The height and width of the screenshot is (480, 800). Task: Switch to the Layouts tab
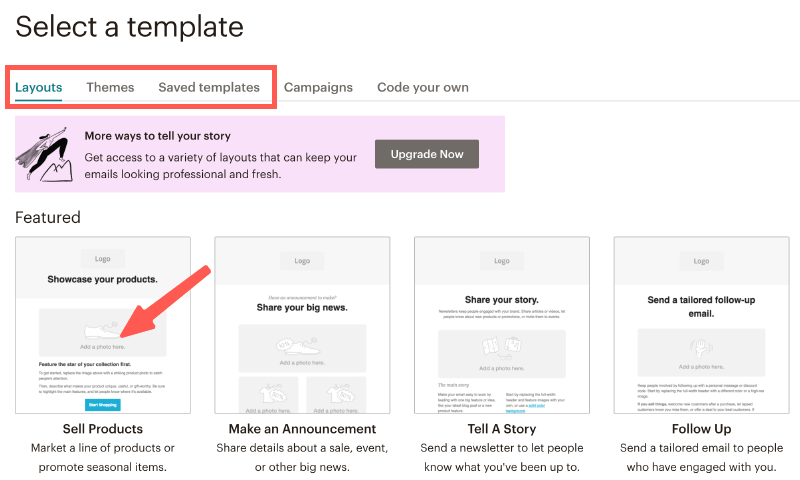tap(39, 87)
